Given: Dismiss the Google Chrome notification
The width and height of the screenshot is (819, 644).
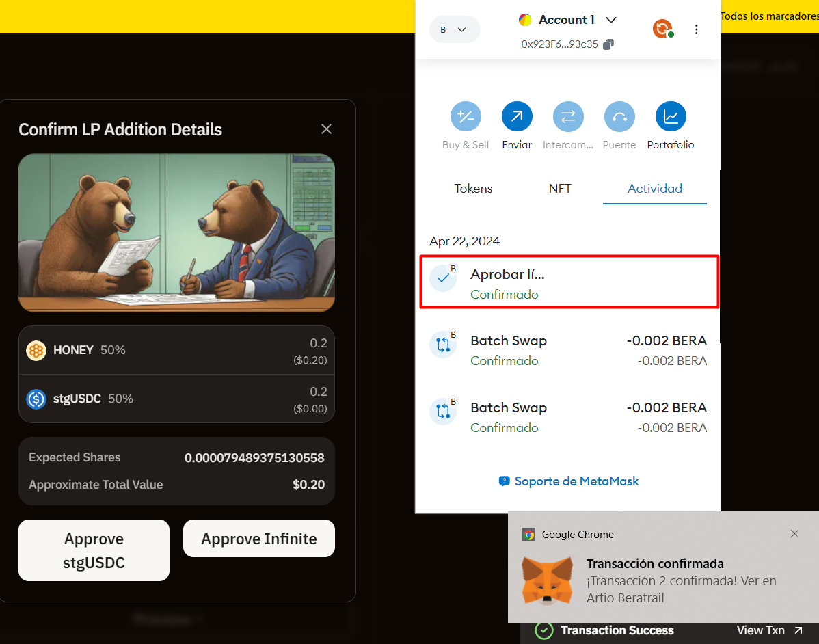Looking at the screenshot, I should tap(794, 534).
